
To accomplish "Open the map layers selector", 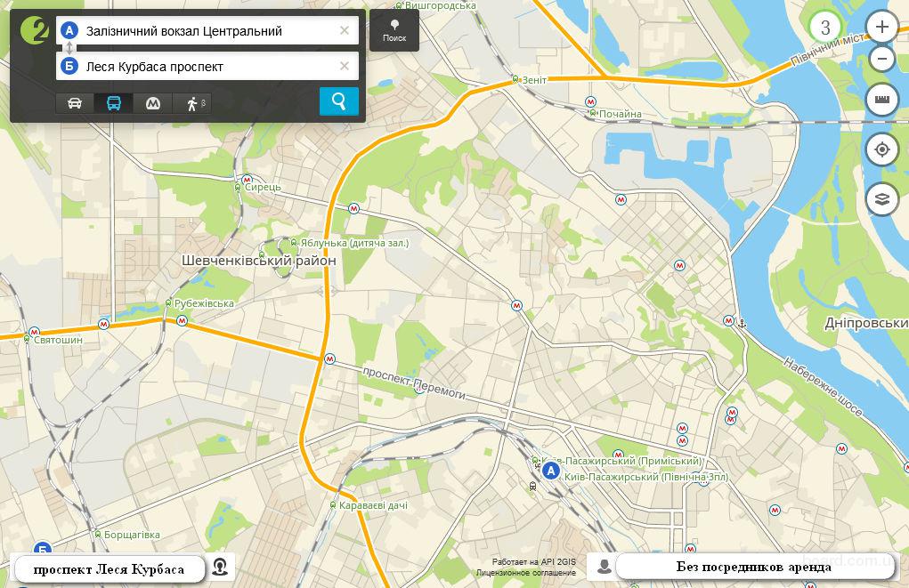I will coord(881,199).
